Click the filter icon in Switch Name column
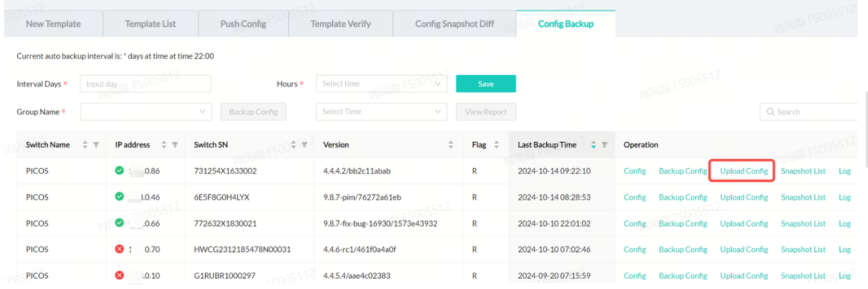This screenshot has width=868, height=289. (x=96, y=144)
